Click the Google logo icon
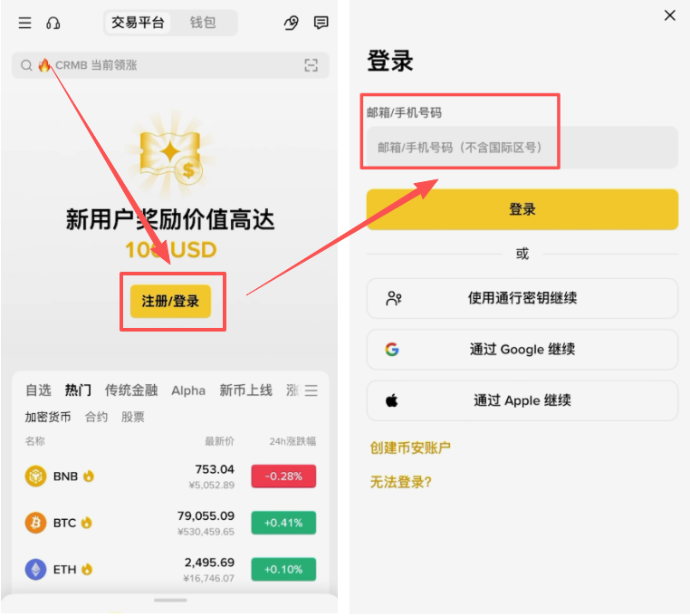690x616 pixels. tap(392, 350)
